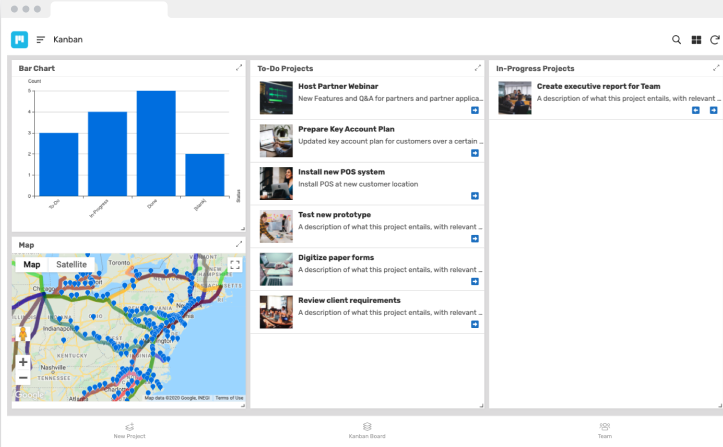
Task: Click the Install new POS system title
Action: click(341, 172)
